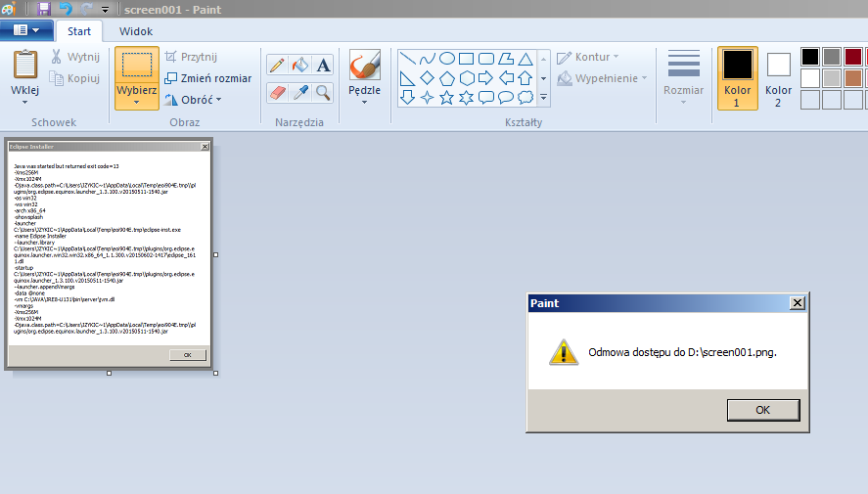Switch to the Widok tab
Image resolution: width=868 pixels, height=494 pixels.
tap(136, 31)
